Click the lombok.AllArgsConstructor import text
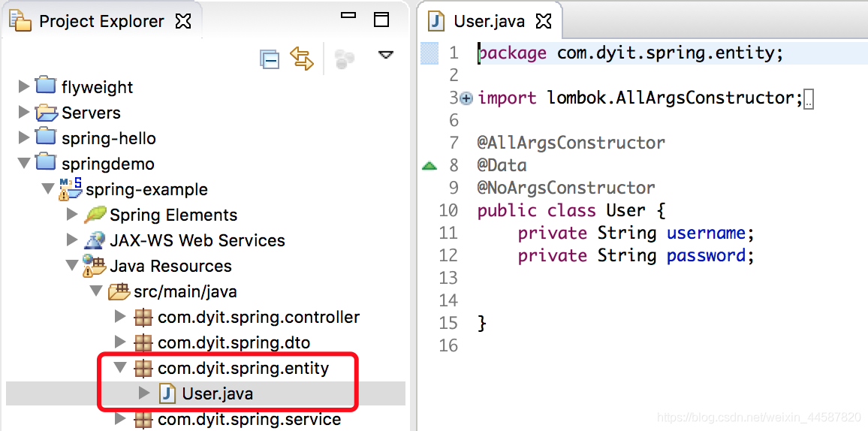This screenshot has height=431, width=868. coord(670,98)
